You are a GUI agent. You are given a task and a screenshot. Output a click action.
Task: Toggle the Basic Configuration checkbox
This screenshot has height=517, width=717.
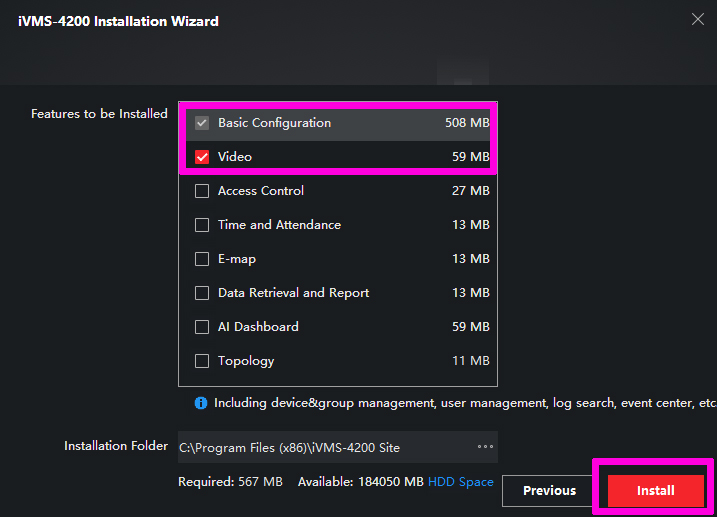tap(202, 123)
